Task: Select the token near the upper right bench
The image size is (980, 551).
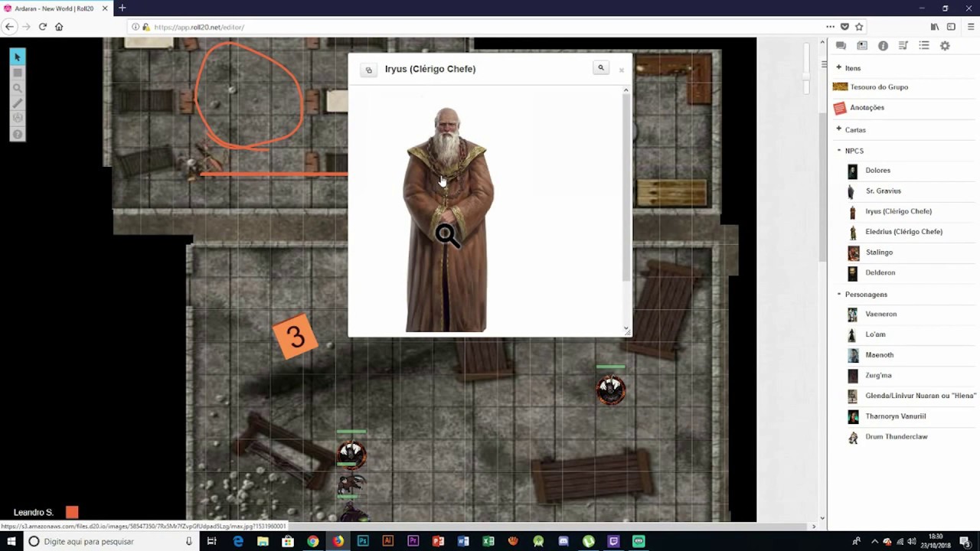Action: 611,389
